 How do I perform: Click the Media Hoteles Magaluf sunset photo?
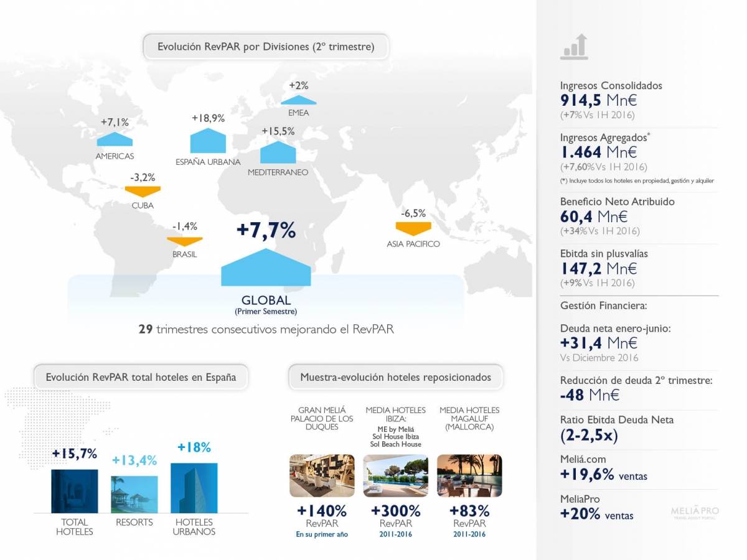(469, 475)
